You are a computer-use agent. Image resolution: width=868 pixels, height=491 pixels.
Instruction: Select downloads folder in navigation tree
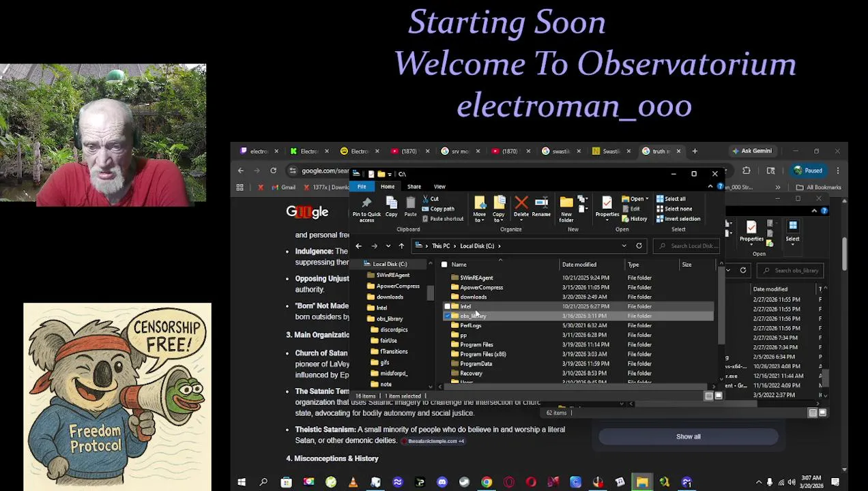[390, 297]
